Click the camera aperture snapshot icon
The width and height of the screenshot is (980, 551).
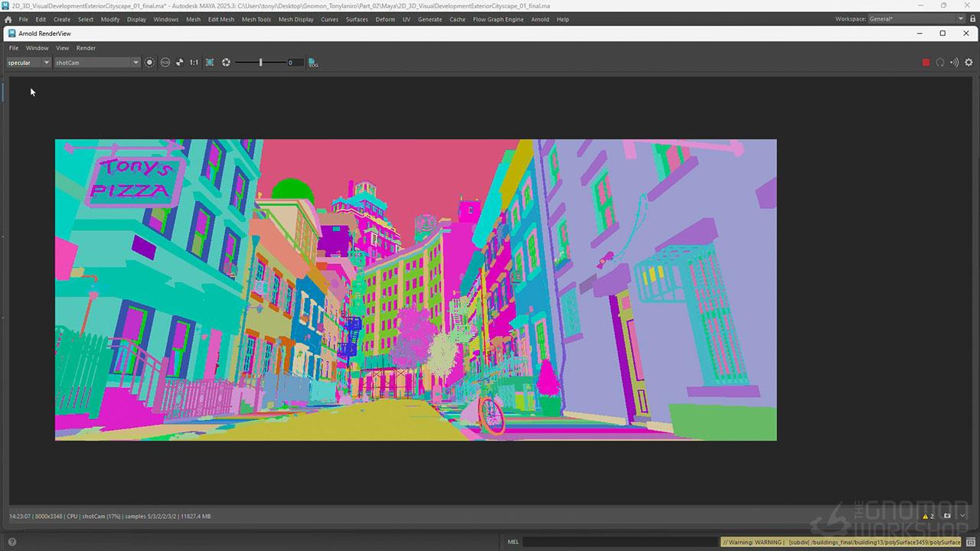(226, 63)
